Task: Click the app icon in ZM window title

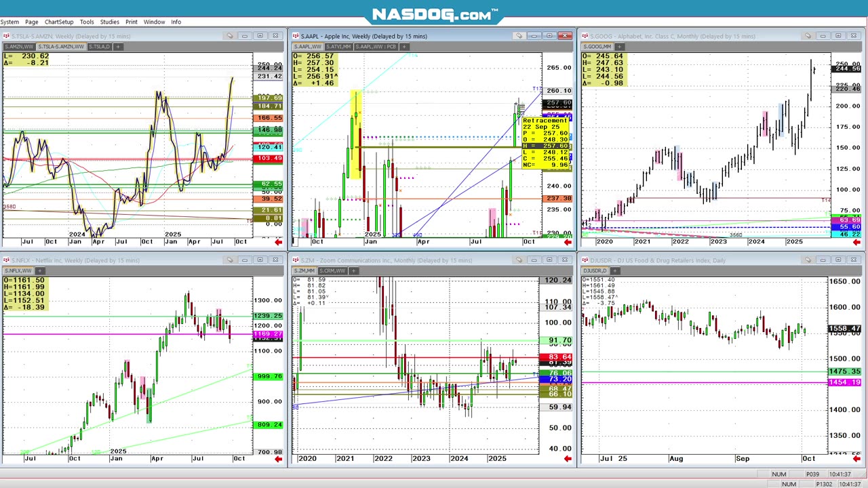Action: [x=296, y=260]
